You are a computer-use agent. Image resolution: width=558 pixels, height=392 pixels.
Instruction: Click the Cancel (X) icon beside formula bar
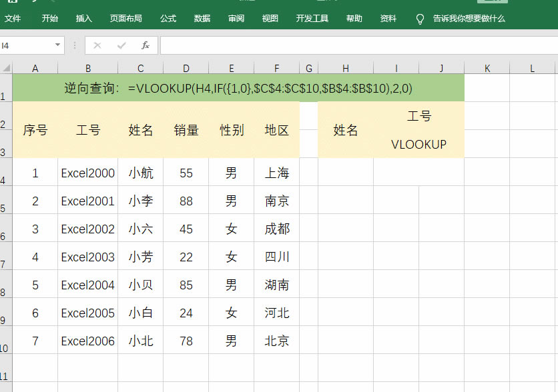[x=99, y=45]
